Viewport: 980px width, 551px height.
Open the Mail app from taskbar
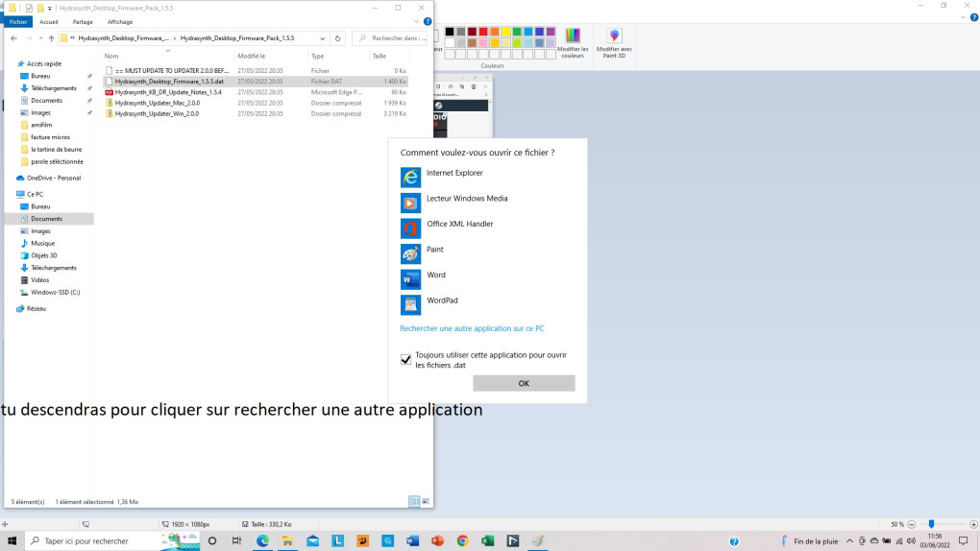tap(312, 541)
